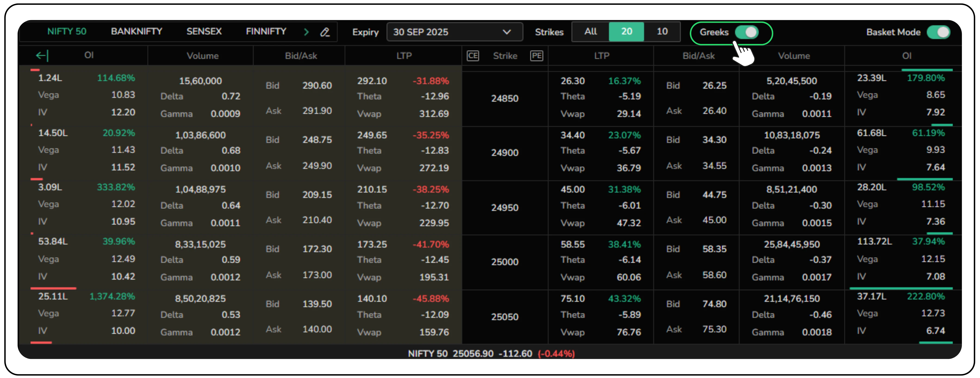Click put Ask price 75.30
The height and width of the screenshot is (378, 980).
tap(714, 329)
